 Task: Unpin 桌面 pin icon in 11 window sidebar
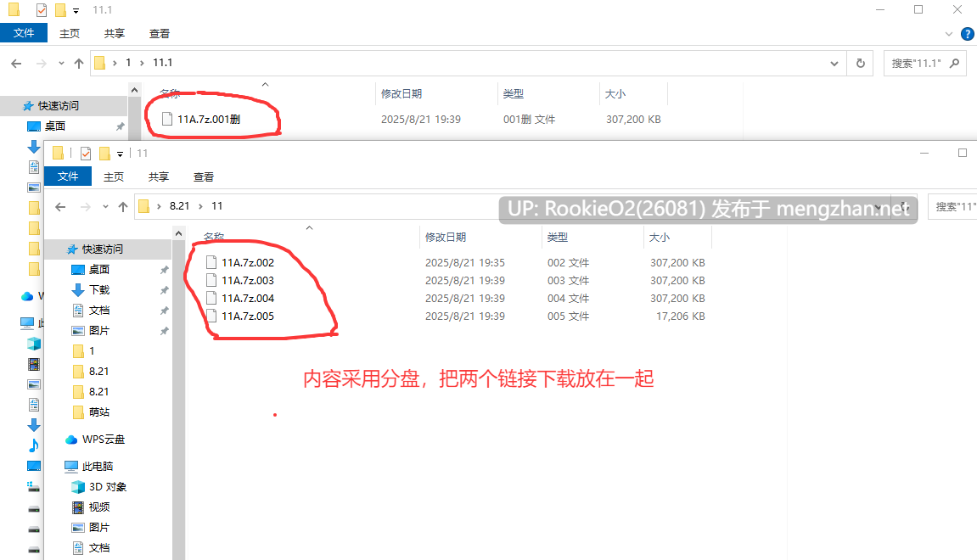[x=164, y=270]
